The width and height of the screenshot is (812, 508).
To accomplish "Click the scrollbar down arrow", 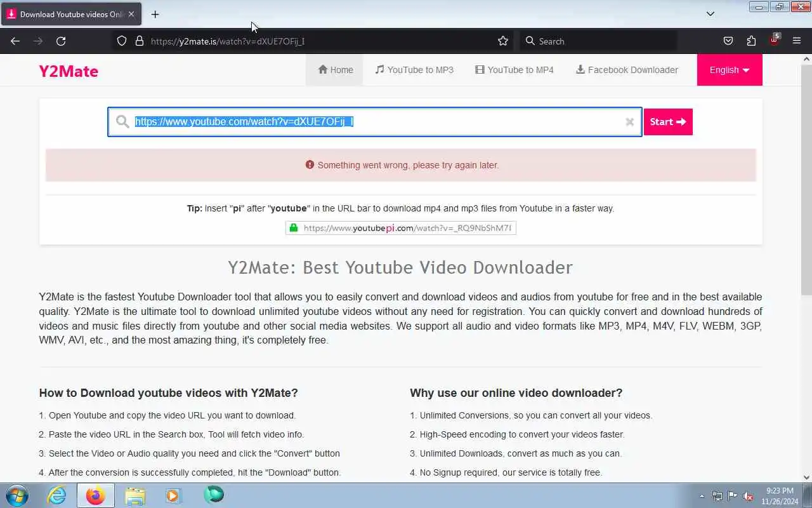I will pos(806,478).
